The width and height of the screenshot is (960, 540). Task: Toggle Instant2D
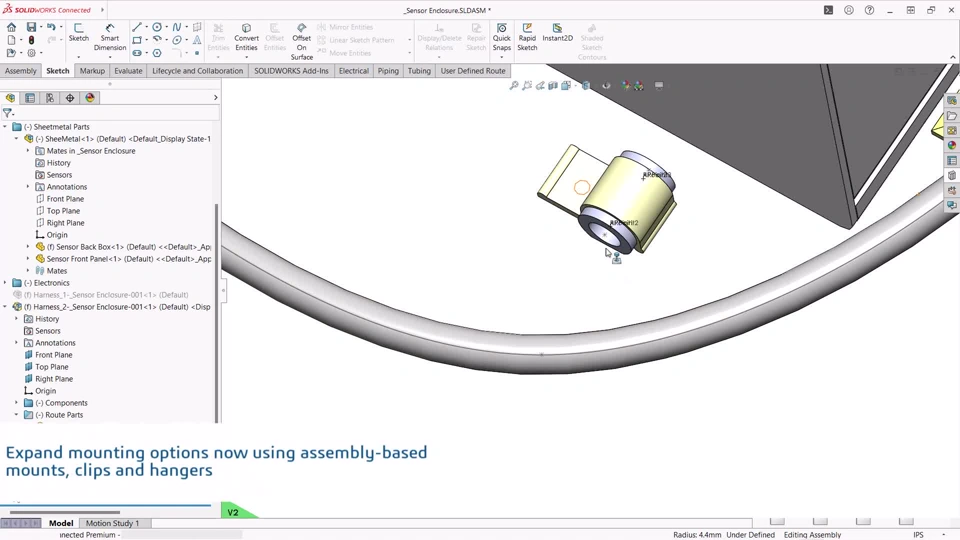tap(557, 33)
